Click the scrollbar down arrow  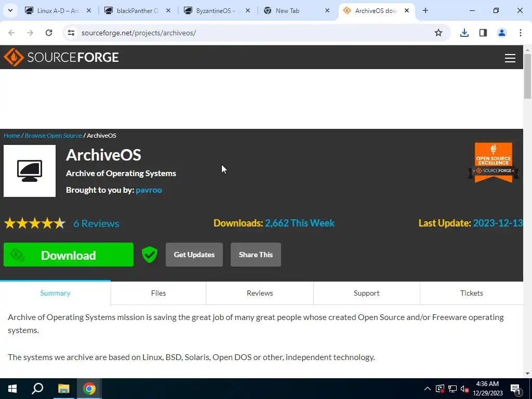(x=527, y=374)
